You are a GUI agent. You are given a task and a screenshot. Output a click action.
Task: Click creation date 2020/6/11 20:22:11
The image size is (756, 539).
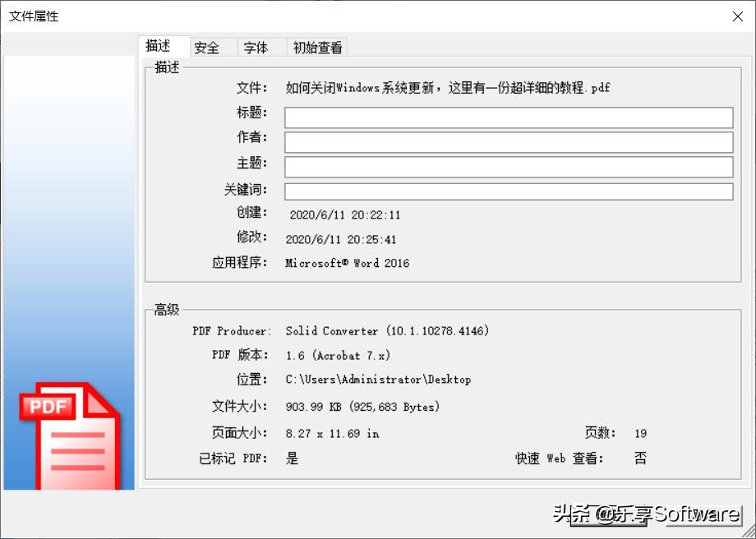[x=345, y=215]
